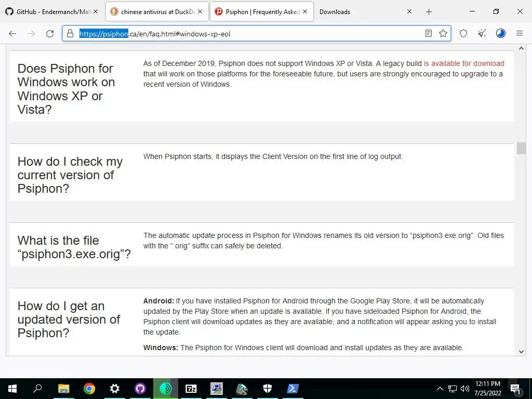
Task: Click the forward navigation arrow
Action: tap(31, 34)
